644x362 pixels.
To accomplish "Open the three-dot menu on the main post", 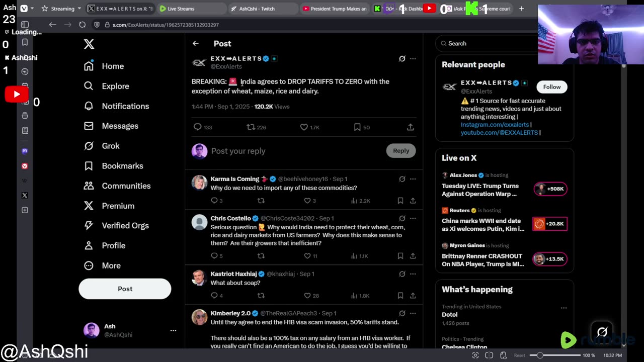I will pyautogui.click(x=413, y=59).
